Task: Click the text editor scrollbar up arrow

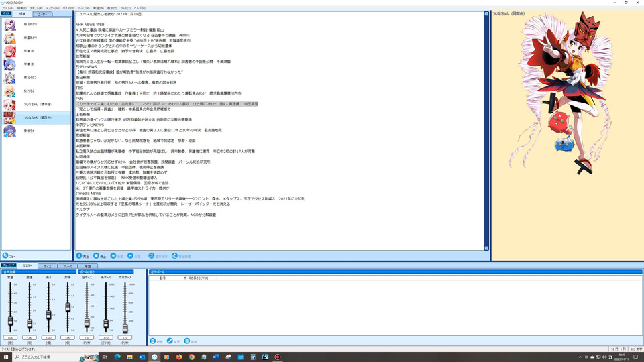Action: coord(487,14)
